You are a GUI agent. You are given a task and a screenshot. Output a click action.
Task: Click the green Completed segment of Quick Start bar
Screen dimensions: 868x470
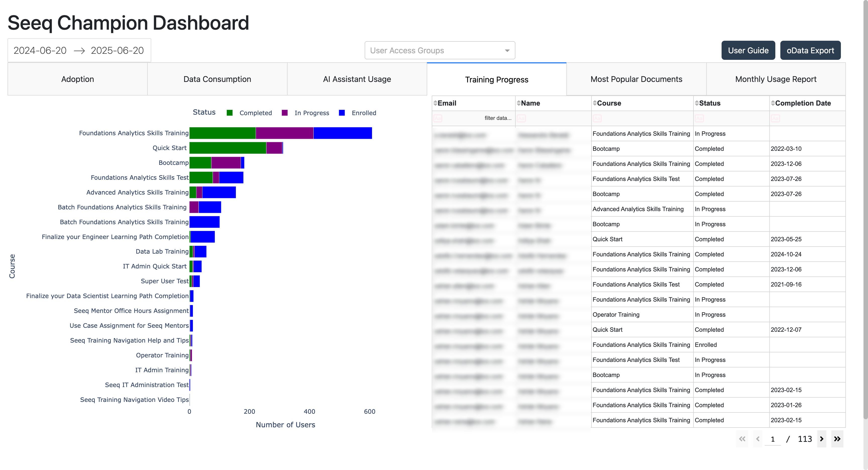(x=228, y=148)
